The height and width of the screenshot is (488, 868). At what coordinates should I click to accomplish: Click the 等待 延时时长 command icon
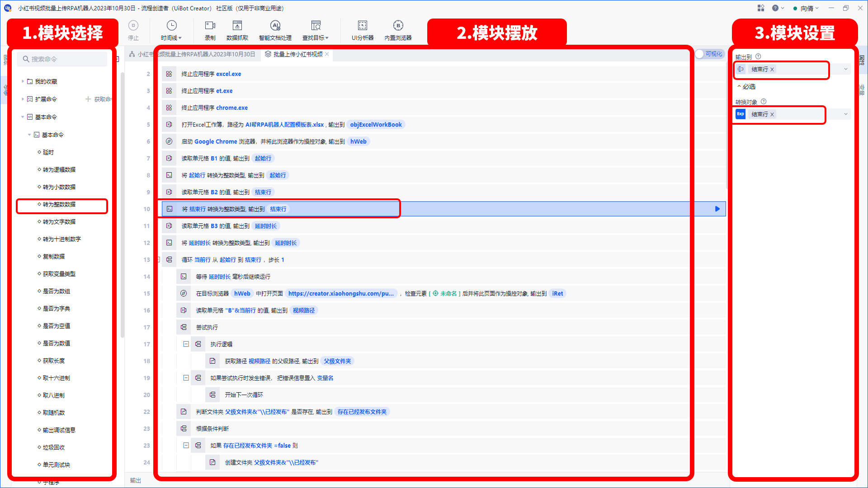coord(184,277)
